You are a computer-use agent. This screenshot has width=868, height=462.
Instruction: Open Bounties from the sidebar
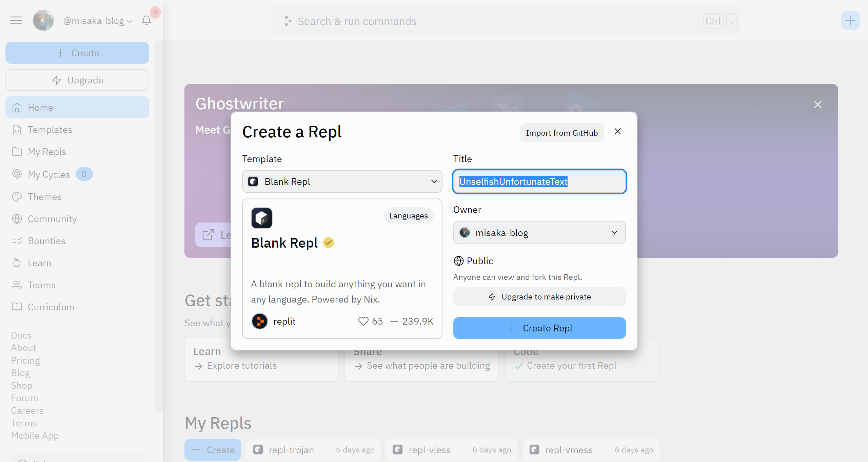coord(46,241)
